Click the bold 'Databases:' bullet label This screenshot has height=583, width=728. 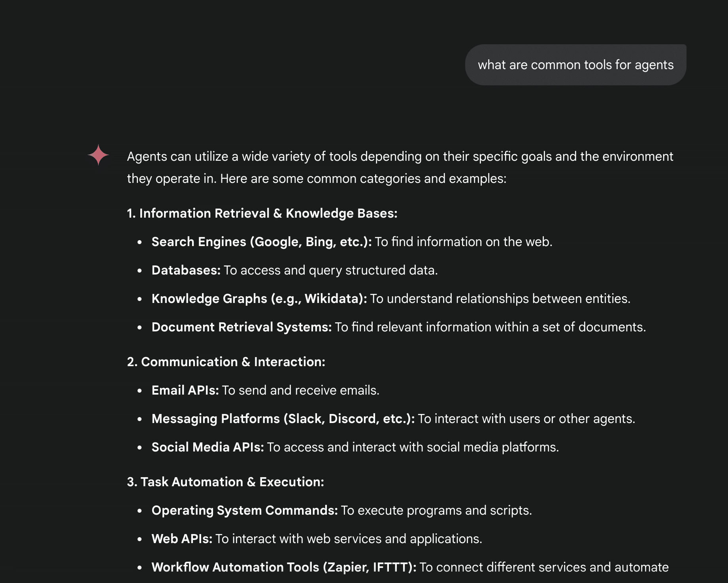186,270
